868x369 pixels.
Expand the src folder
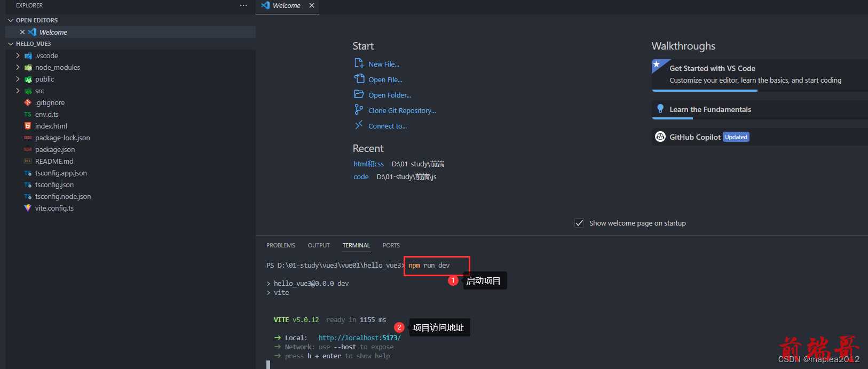tap(18, 91)
